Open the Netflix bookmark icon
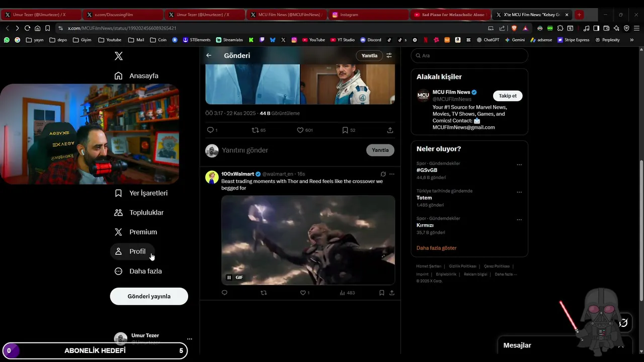This screenshot has height=362, width=644. click(426, 40)
